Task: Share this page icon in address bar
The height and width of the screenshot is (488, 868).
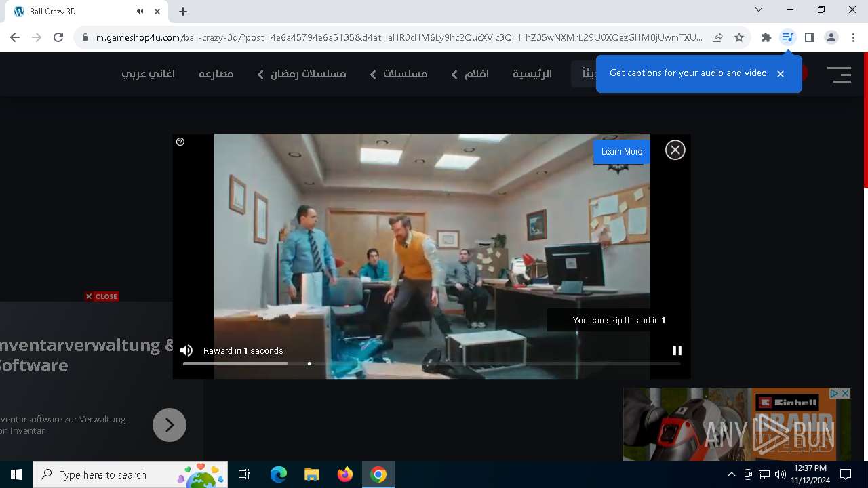Action: (x=717, y=37)
